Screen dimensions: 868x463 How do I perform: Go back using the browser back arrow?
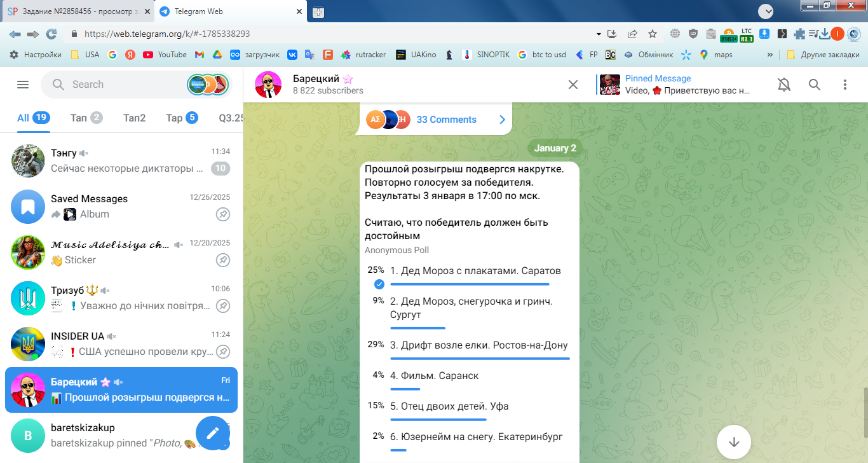15,34
